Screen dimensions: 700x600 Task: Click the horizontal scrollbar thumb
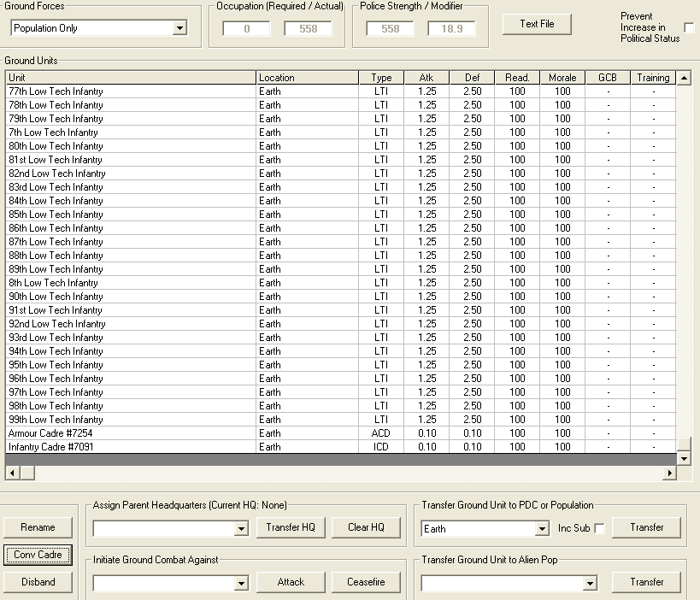coord(27,473)
